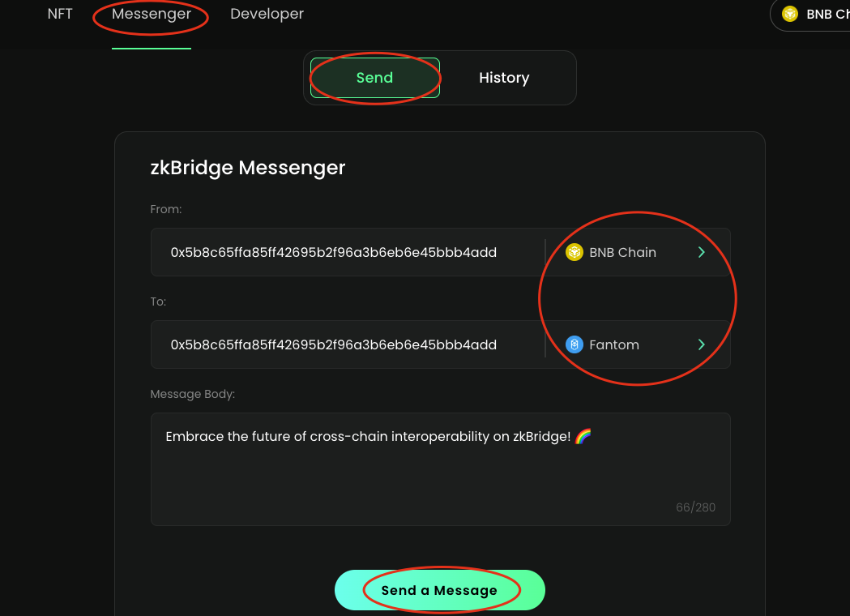850x616 pixels.
Task: Click the Fantom logo icon in the To row
Action: (574, 344)
